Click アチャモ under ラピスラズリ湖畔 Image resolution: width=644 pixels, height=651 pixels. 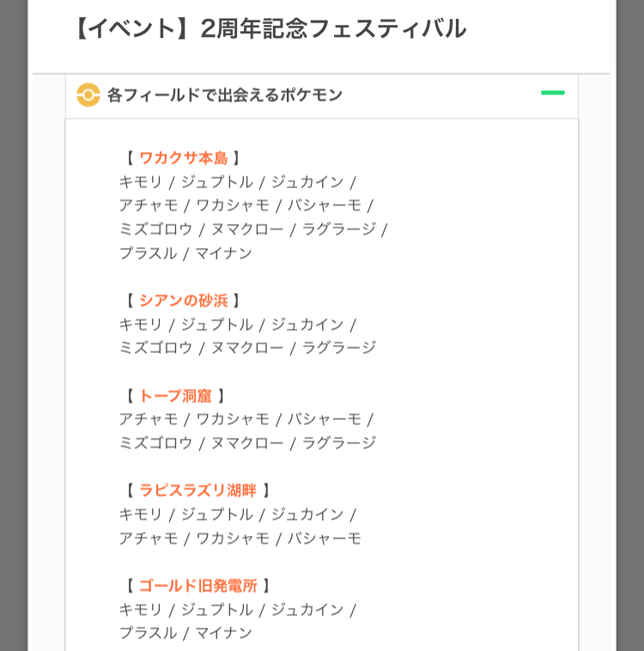tap(149, 538)
